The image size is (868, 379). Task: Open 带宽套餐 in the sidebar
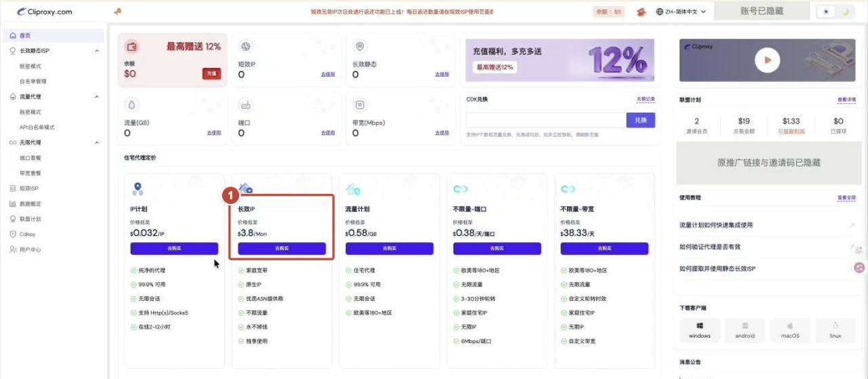click(x=30, y=173)
